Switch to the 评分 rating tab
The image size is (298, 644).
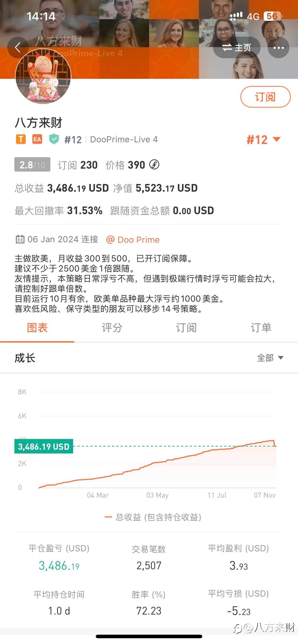(112, 328)
